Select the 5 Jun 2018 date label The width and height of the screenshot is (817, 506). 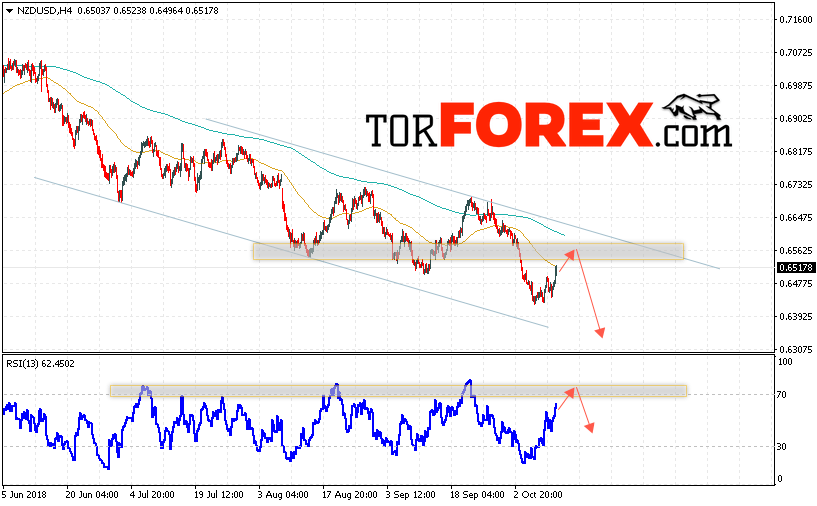[24, 495]
